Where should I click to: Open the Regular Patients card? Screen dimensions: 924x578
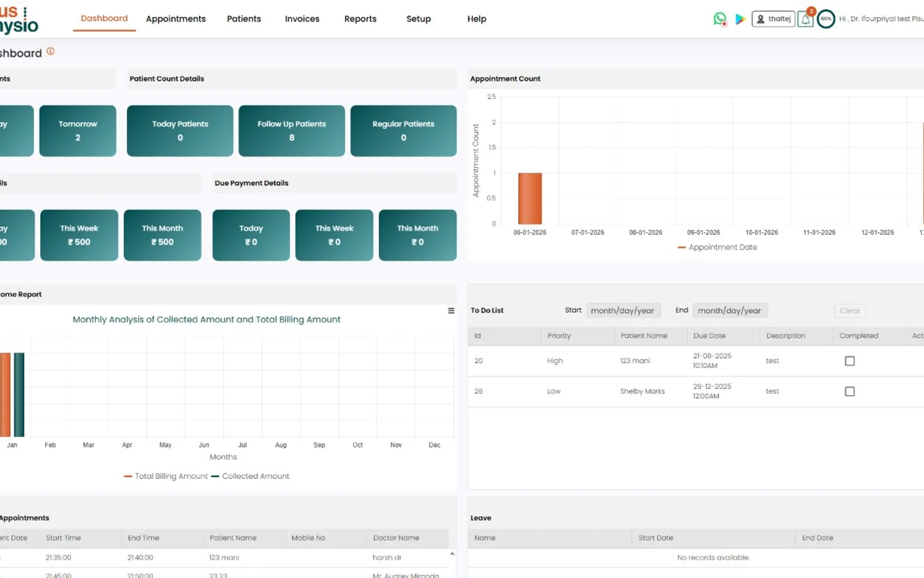point(404,131)
